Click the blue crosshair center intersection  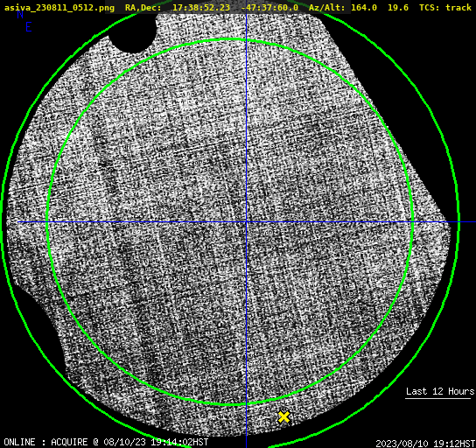246,222
